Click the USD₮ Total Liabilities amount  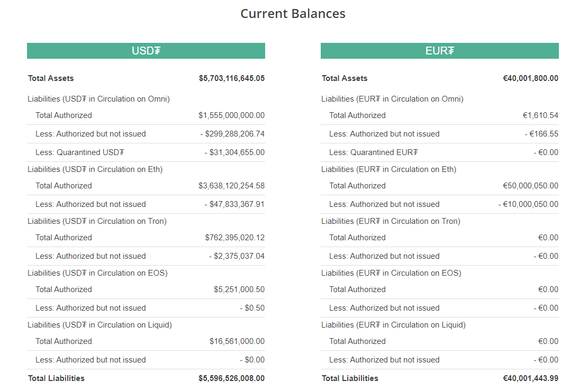point(231,378)
